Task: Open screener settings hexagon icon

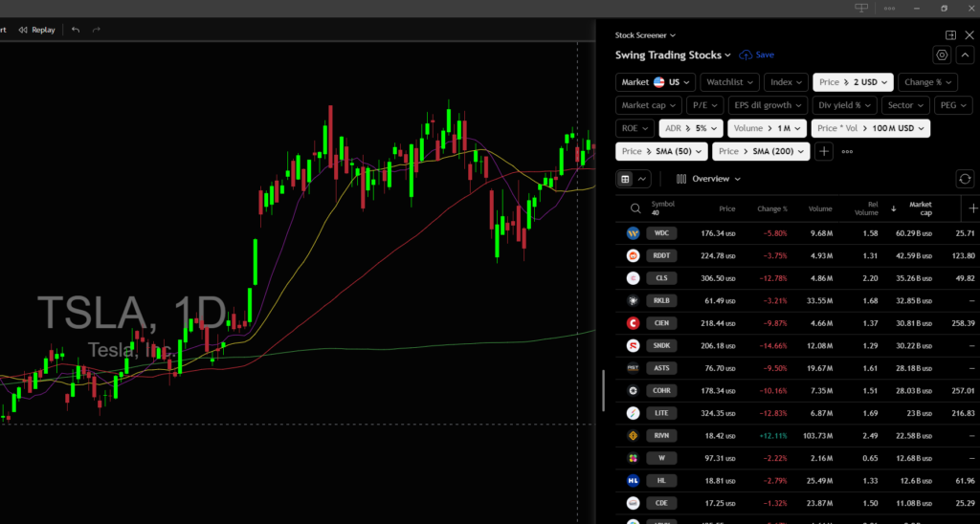Action: pyautogui.click(x=942, y=55)
